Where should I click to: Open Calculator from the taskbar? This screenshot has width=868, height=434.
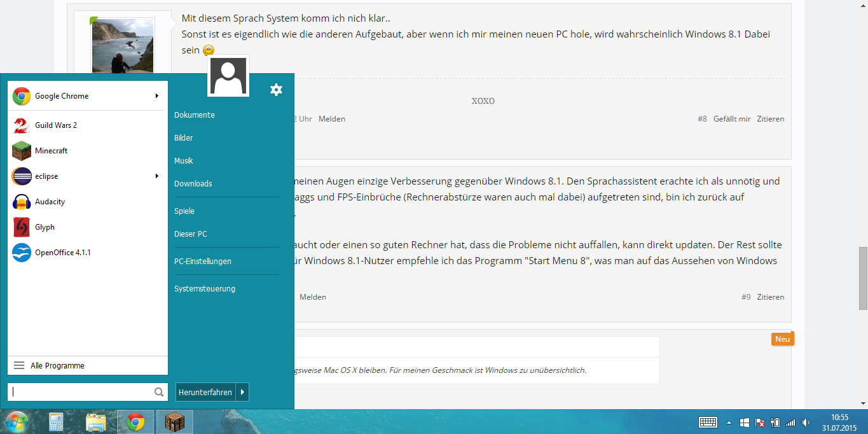56,423
